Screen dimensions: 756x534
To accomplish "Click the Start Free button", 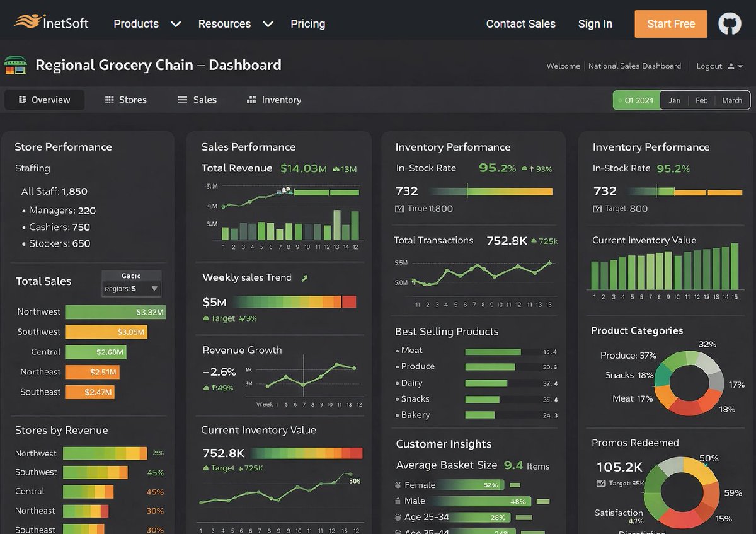I will tap(671, 24).
